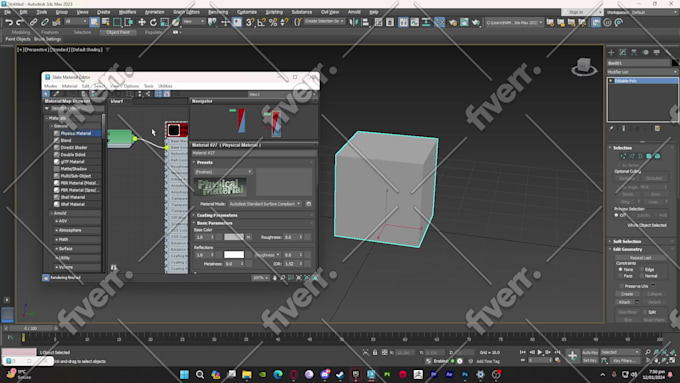
Task: Open the Display tab in command panel
Action: [x=657, y=52]
